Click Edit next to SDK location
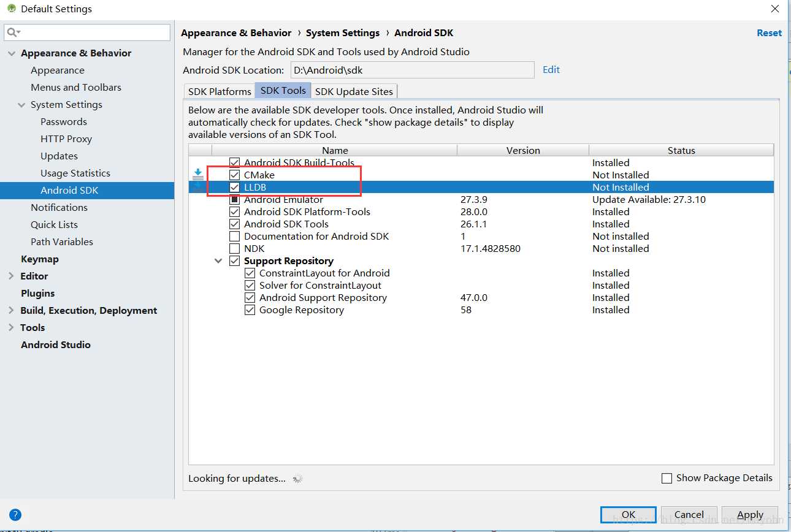 tap(551, 70)
